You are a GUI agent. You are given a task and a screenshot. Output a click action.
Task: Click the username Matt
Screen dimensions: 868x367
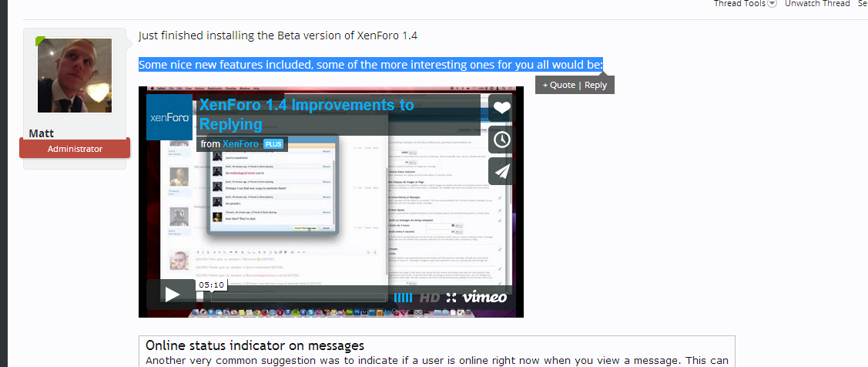(x=42, y=133)
